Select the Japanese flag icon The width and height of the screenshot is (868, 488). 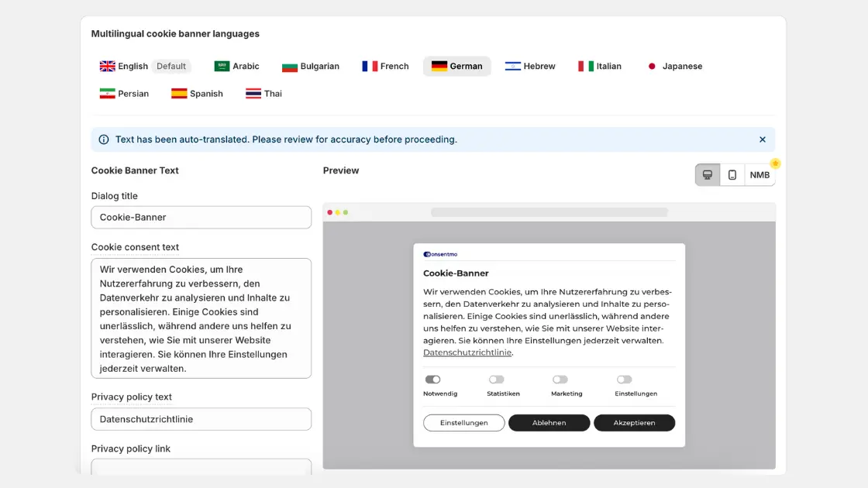point(652,66)
